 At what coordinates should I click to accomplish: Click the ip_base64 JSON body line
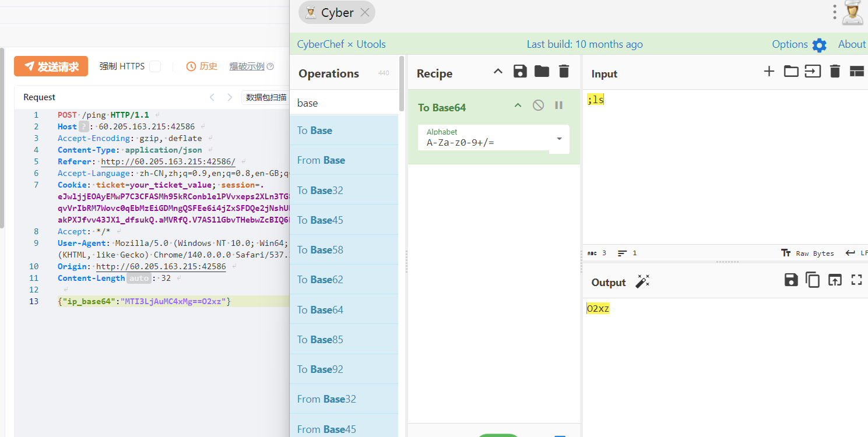point(145,301)
